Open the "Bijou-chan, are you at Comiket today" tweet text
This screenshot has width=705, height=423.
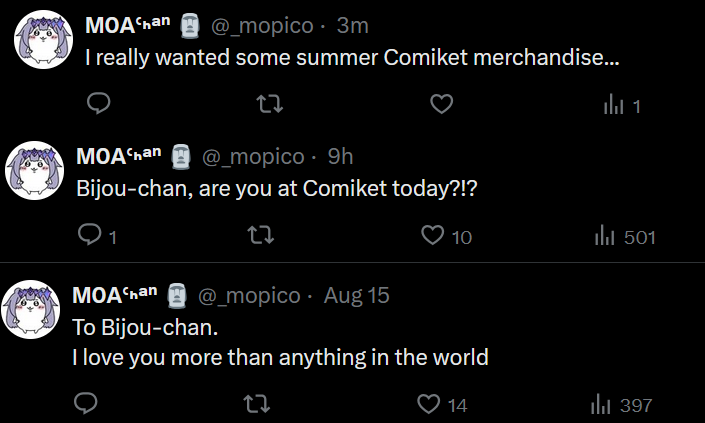tap(276, 188)
